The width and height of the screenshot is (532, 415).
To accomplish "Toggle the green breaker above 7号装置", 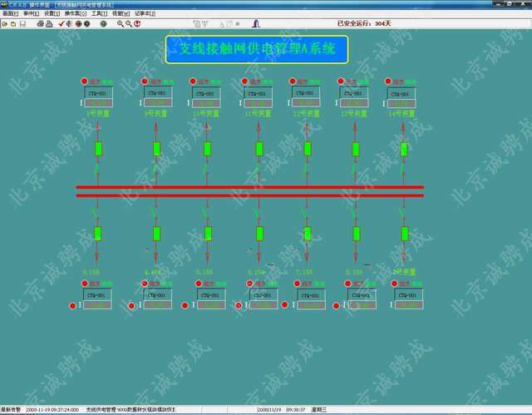I will click(405, 234).
